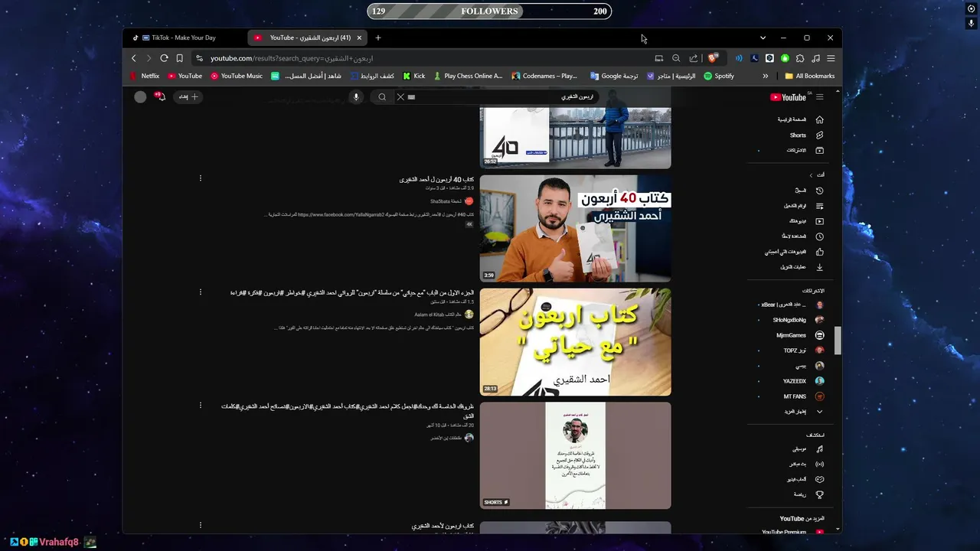
Task: Open Shorts in YouTube sidebar
Action: coord(805,135)
